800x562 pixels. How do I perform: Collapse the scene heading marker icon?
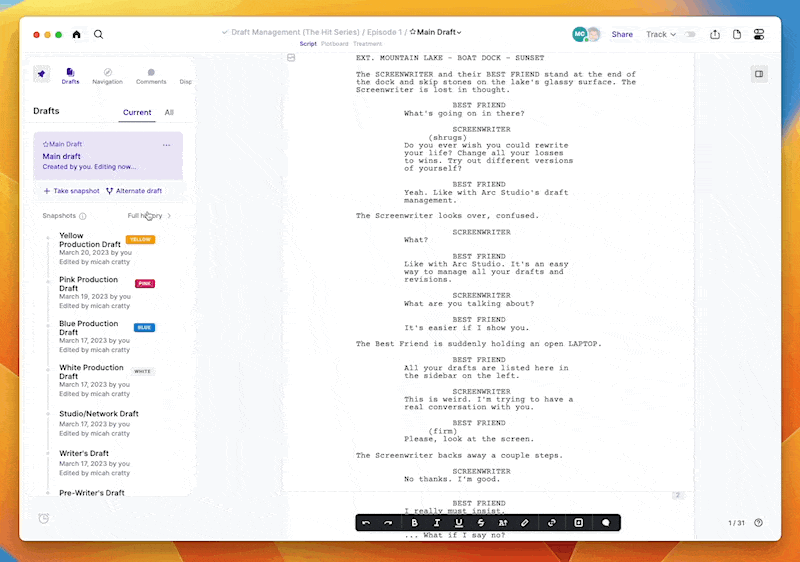click(291, 58)
